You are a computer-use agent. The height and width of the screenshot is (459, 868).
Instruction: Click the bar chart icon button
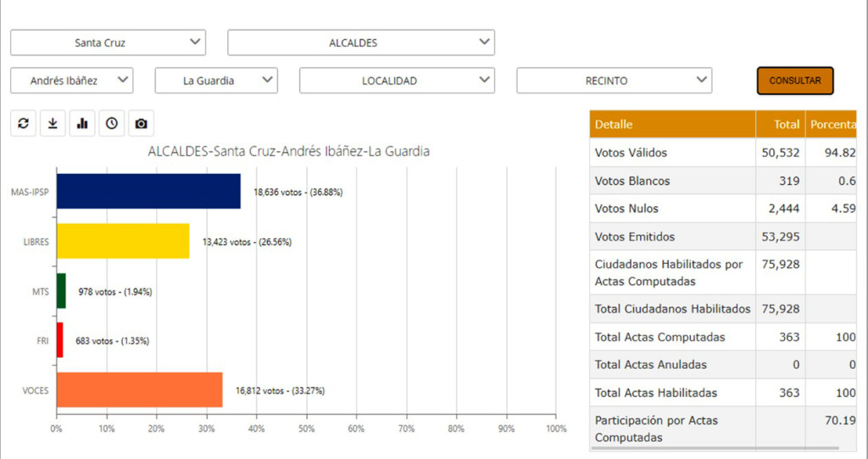point(82,124)
